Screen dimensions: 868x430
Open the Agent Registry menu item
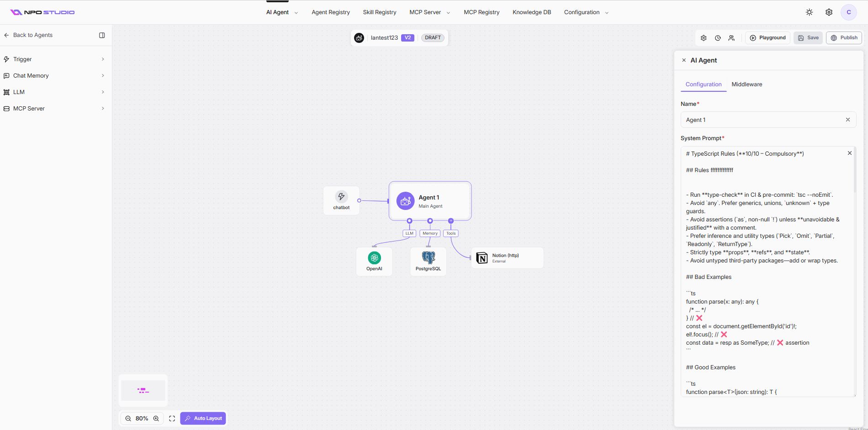pyautogui.click(x=331, y=12)
